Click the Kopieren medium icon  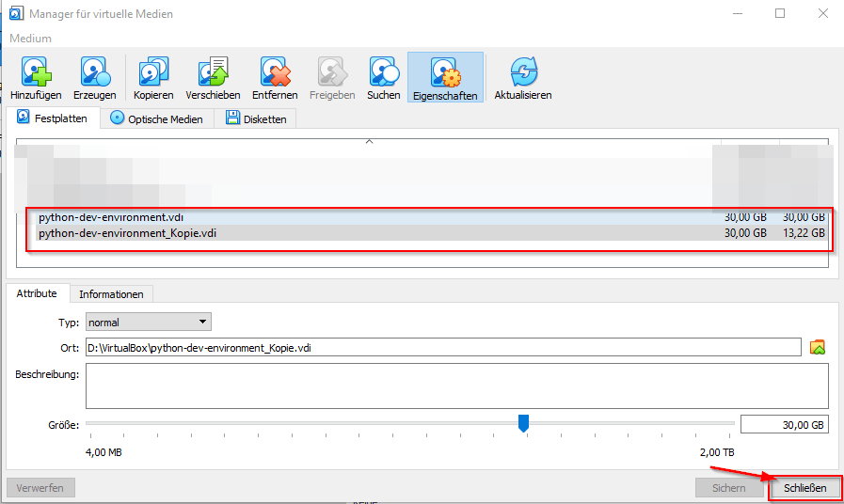(x=153, y=72)
